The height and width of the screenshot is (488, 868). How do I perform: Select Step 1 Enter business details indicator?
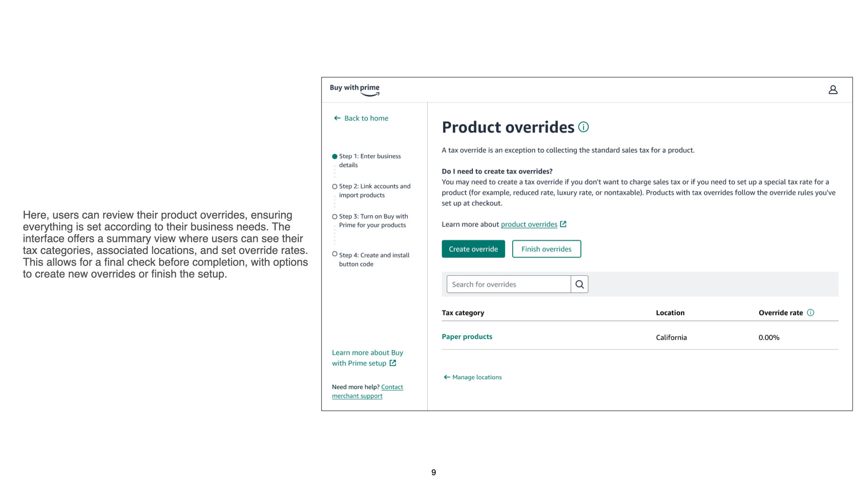coord(335,156)
